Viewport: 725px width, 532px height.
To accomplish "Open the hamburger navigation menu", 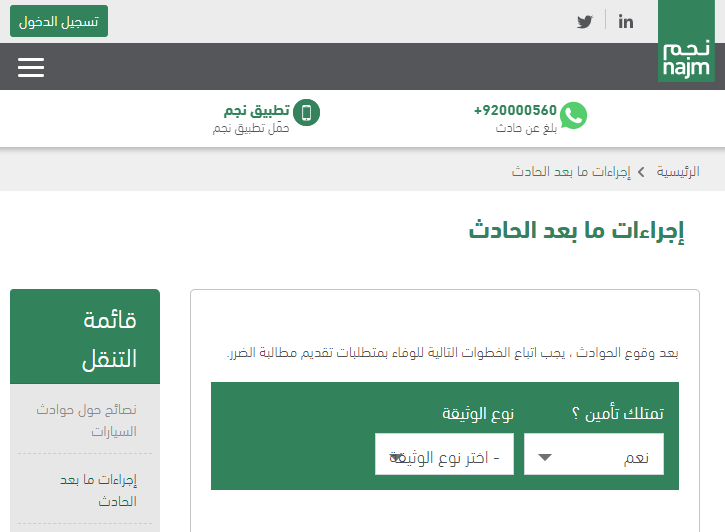I will click(x=31, y=67).
